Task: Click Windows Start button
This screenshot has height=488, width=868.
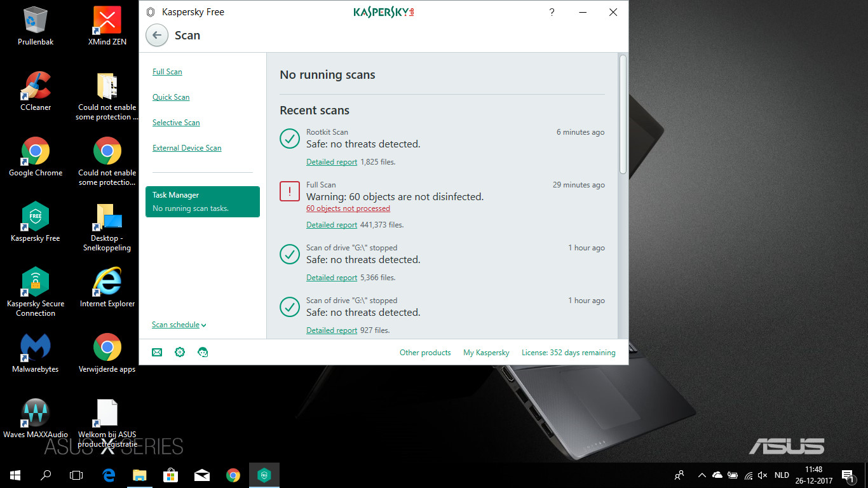Action: [x=15, y=475]
